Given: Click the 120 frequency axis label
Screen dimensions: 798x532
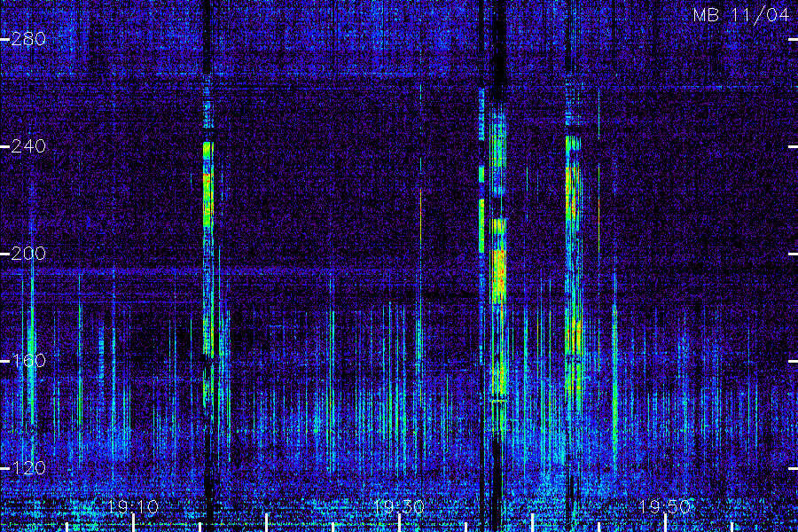Looking at the screenshot, I should 28,468.
